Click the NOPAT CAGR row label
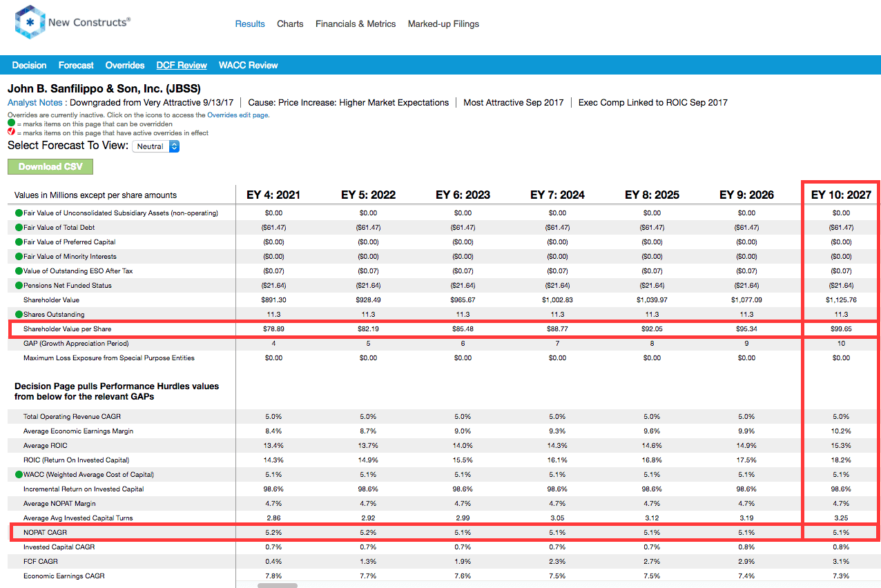Screen dimensions: 881x588 pos(45,533)
